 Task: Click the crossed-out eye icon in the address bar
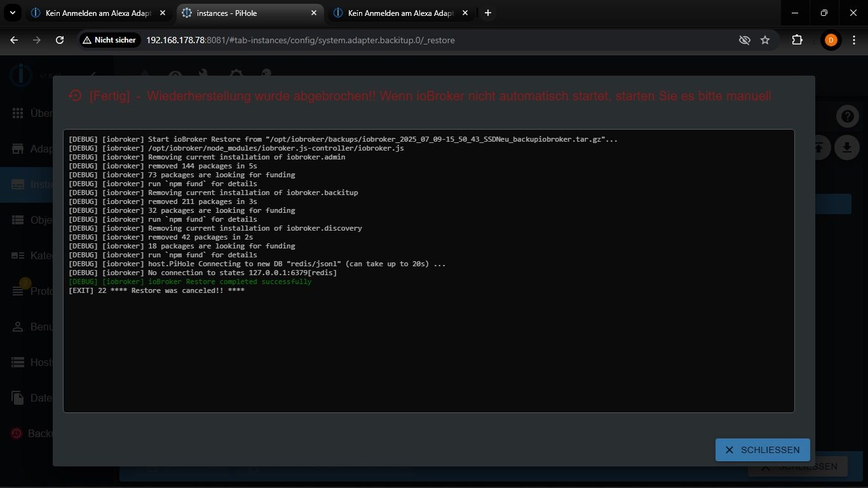click(745, 40)
